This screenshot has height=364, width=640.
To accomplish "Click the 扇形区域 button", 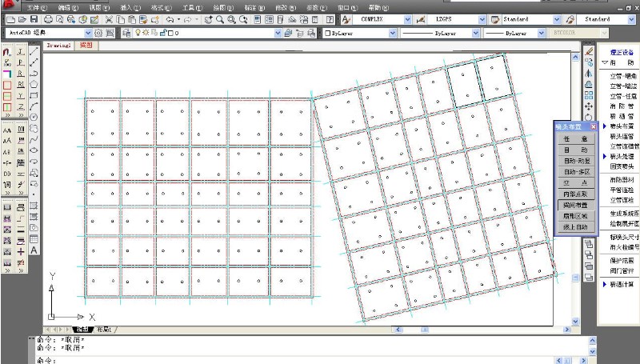I will coord(575,216).
